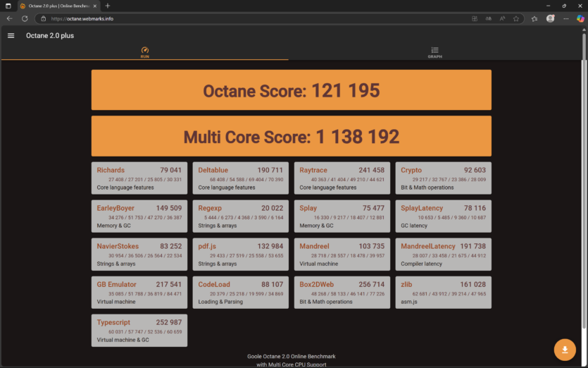Viewport: 588px width, 368px height.
Task: Select the Richards benchmark card
Action: click(139, 178)
